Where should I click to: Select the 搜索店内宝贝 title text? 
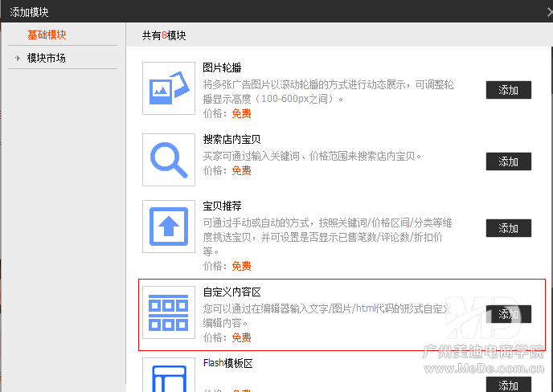pyautogui.click(x=231, y=139)
